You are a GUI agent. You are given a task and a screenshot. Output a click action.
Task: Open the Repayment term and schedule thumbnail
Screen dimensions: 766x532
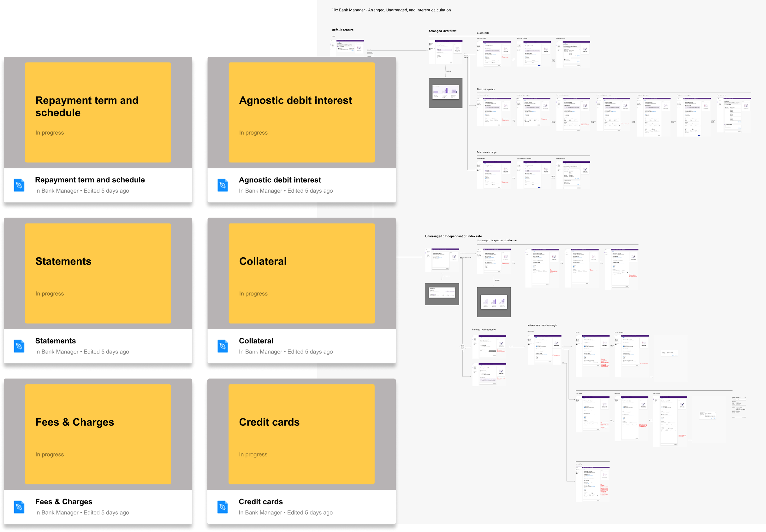(x=98, y=112)
